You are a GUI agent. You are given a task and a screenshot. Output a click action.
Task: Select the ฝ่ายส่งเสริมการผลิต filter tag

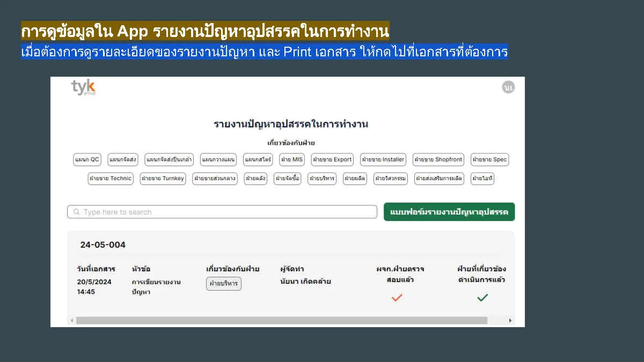pyautogui.click(x=440, y=179)
